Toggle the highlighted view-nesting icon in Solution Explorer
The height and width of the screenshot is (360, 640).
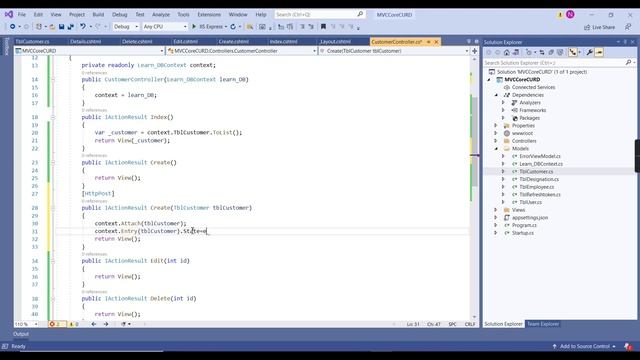tap(573, 52)
